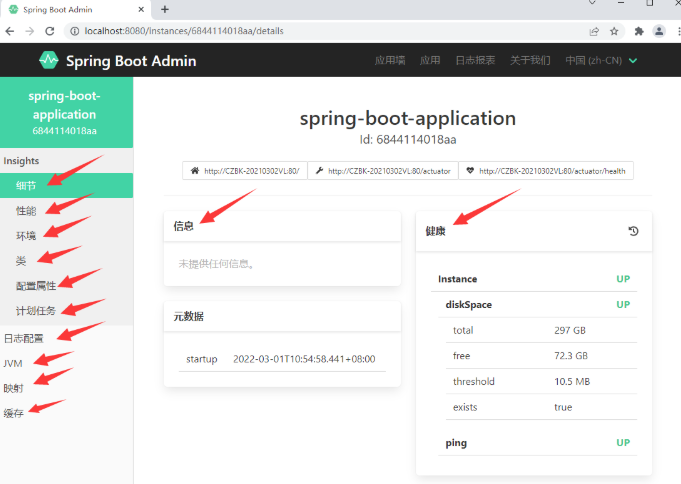Open the 缓存 sidebar section

point(66,413)
